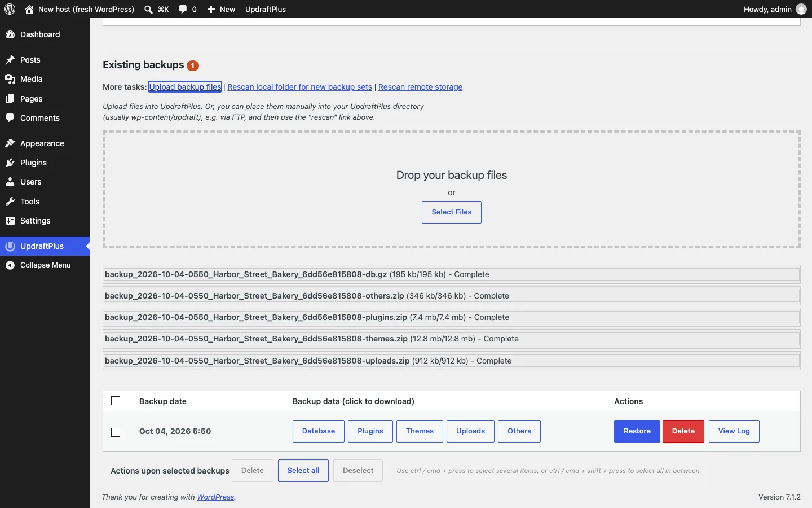
Task: Click the Version 7.1.2 footer text
Action: (x=779, y=497)
